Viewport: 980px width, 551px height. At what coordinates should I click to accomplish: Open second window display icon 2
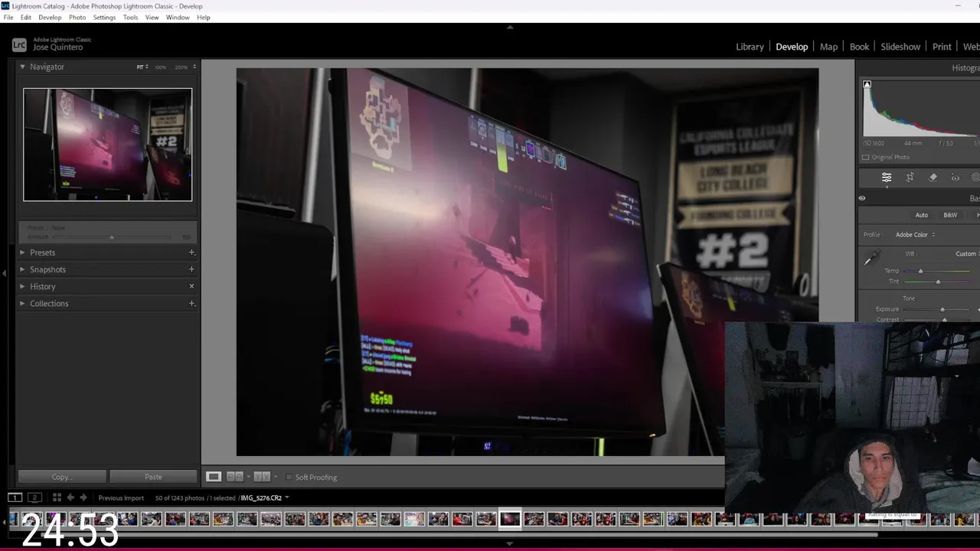point(34,497)
